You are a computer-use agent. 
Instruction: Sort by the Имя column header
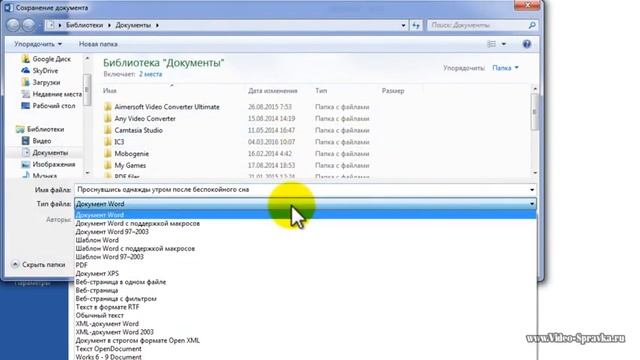point(110,91)
